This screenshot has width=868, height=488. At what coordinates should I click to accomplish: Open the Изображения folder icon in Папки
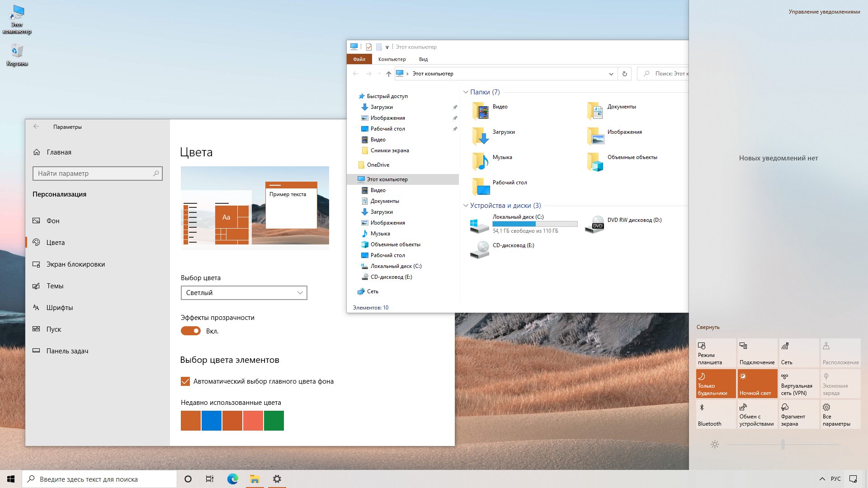[x=595, y=136]
